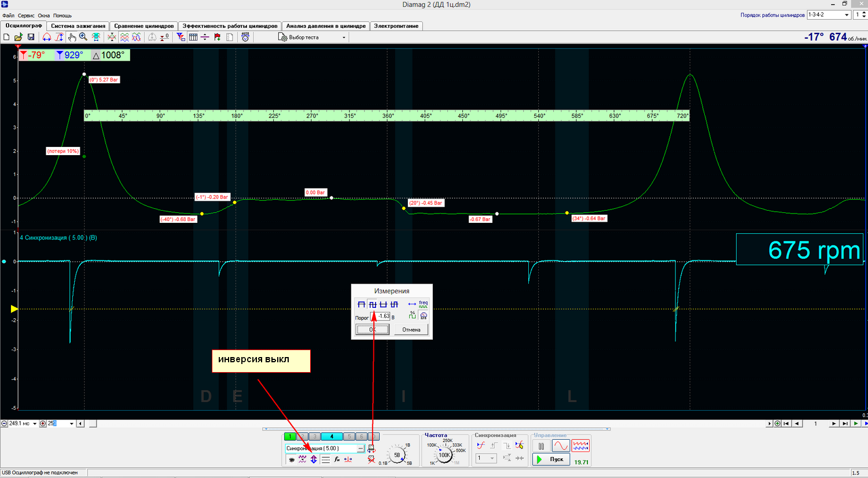The width and height of the screenshot is (868, 478).
Task: Toggle channel 1 green button
Action: point(290,436)
